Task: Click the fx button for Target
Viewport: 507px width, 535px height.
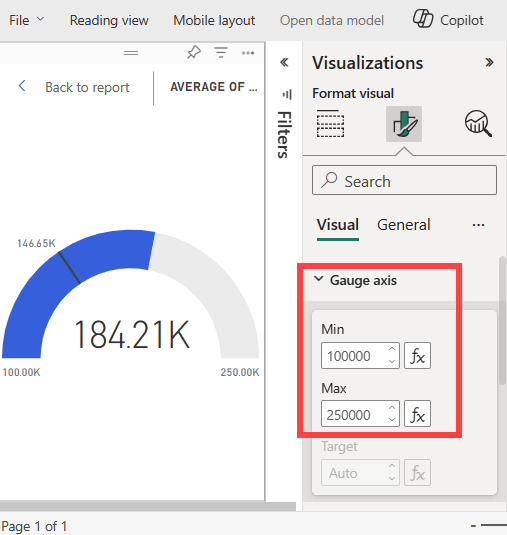Action: (x=417, y=473)
